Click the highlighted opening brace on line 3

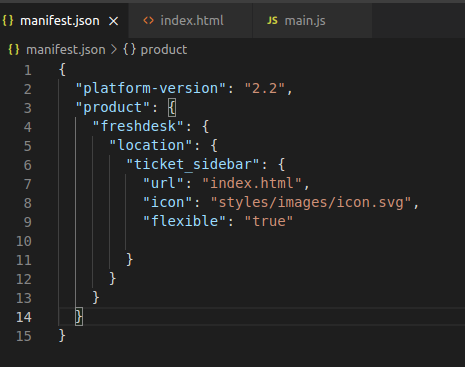(x=172, y=107)
